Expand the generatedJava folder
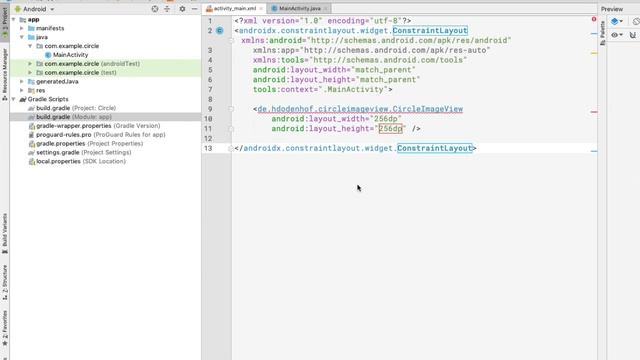Screen dimensions: 640x360 22,82
